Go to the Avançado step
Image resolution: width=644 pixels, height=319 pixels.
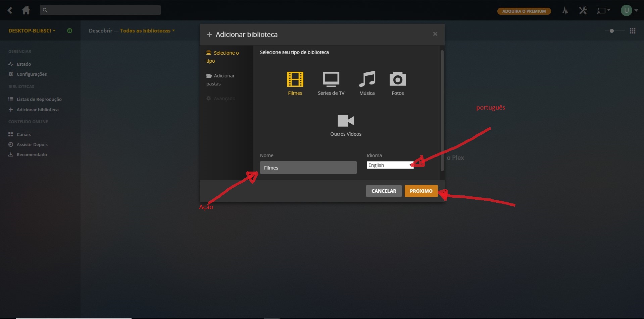click(x=221, y=99)
